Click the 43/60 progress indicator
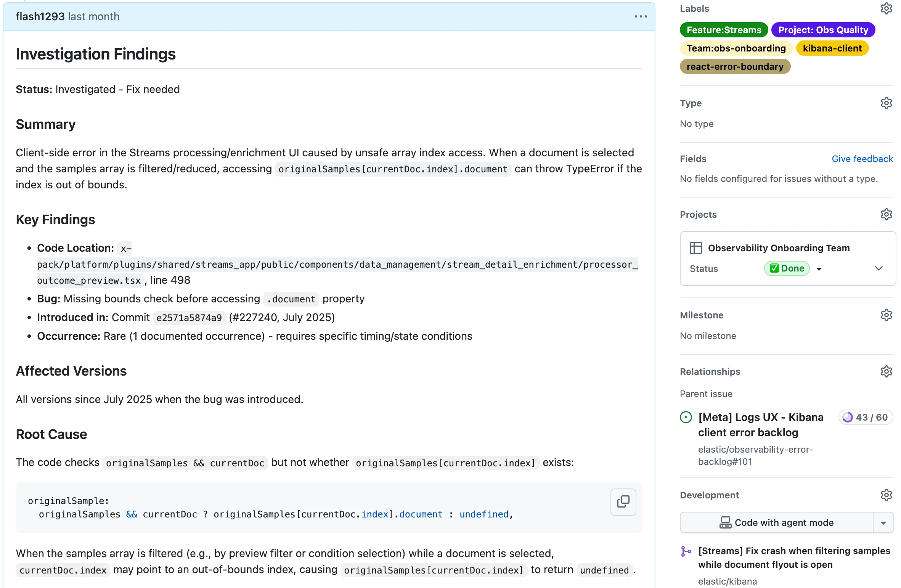Image resolution: width=901 pixels, height=588 pixels. tap(865, 417)
